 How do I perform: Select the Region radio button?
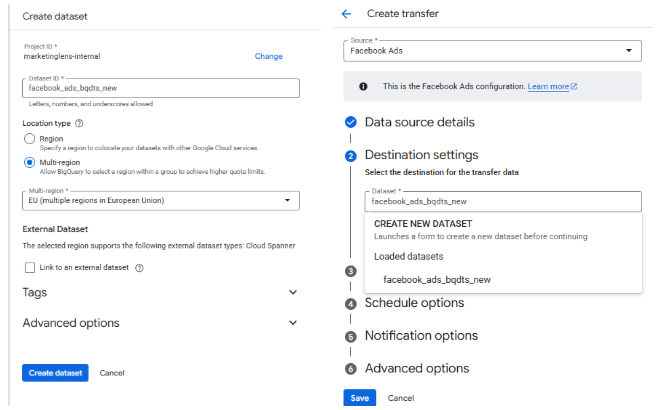pyautogui.click(x=29, y=139)
